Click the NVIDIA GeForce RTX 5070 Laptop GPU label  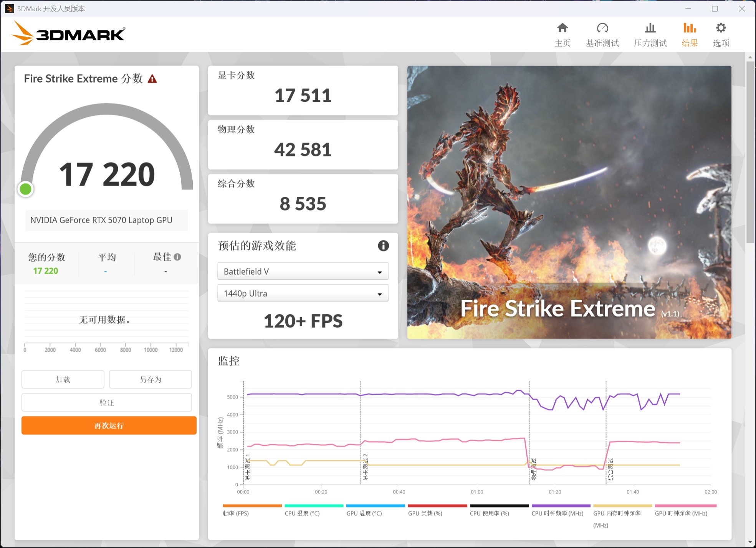coord(101,220)
